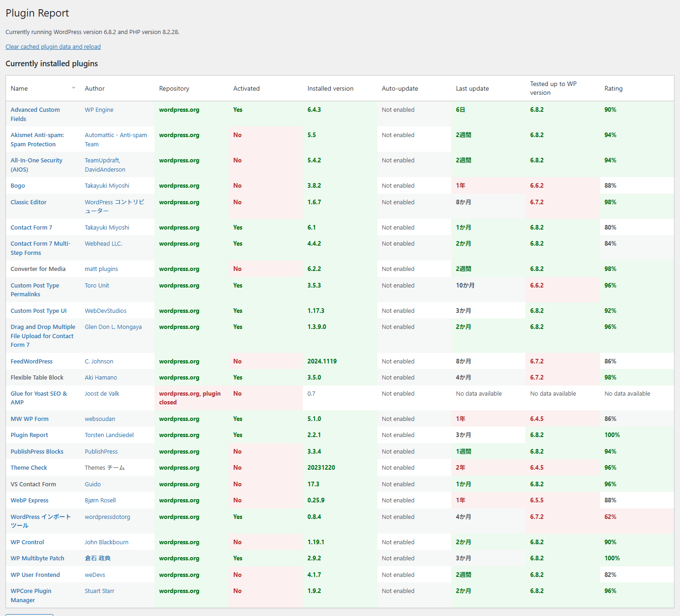
Task: Visit author 倉石 政典 link
Action: tap(98, 558)
